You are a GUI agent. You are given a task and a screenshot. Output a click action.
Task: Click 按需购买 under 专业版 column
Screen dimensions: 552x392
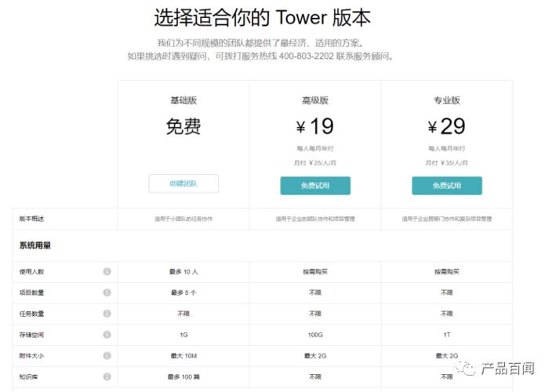click(x=447, y=271)
